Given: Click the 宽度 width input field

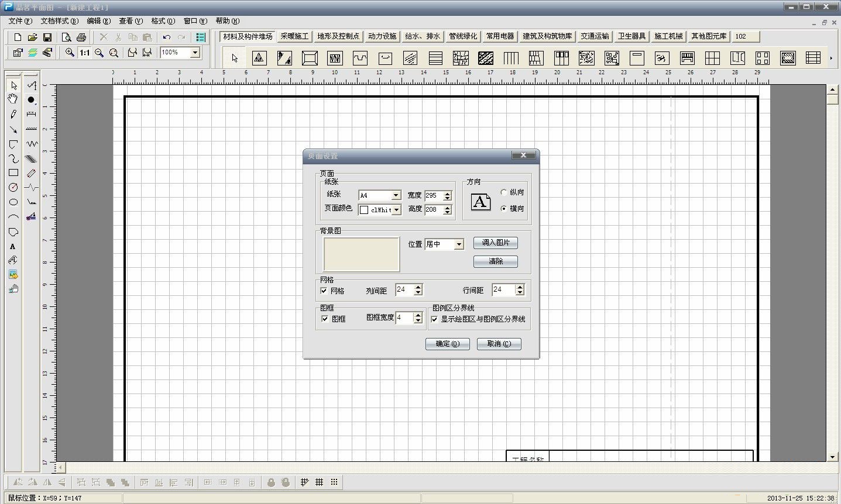Looking at the screenshot, I should pos(433,195).
